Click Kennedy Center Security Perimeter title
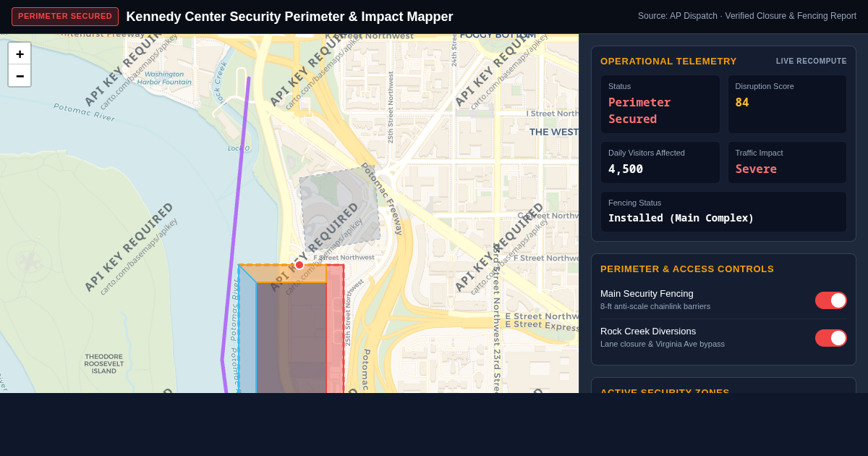The image size is (868, 456). (x=289, y=17)
